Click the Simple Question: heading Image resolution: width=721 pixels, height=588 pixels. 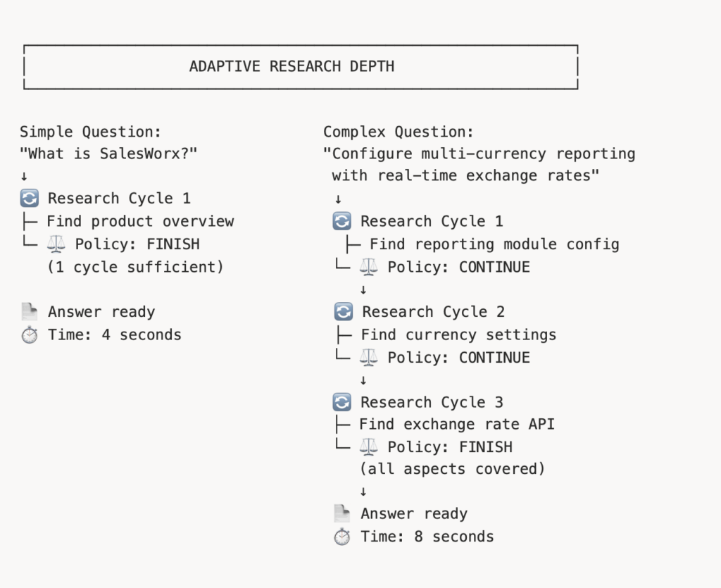click(91, 132)
